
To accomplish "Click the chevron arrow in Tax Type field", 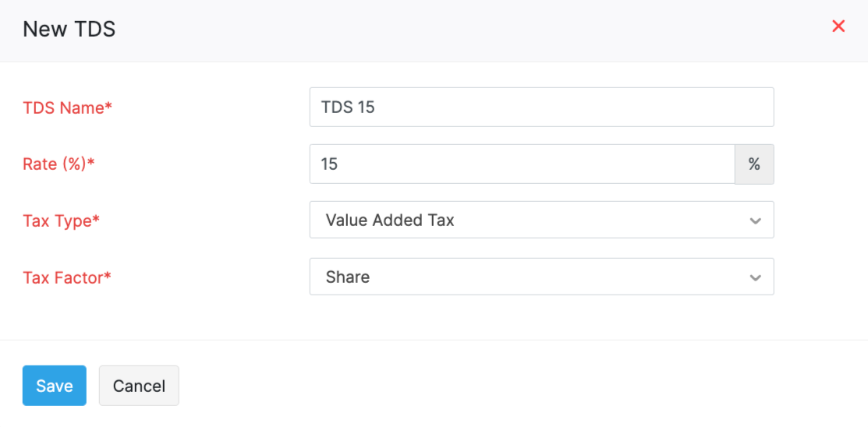I will (755, 221).
